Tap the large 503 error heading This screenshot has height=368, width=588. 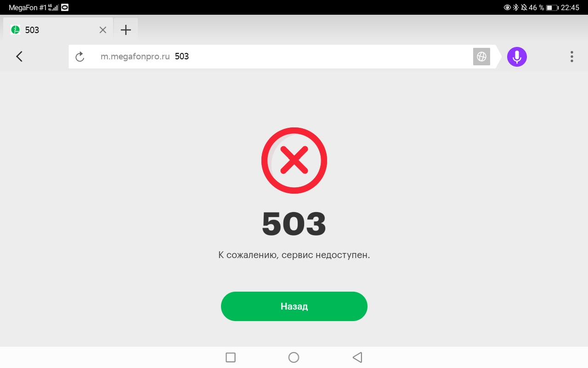tap(294, 224)
